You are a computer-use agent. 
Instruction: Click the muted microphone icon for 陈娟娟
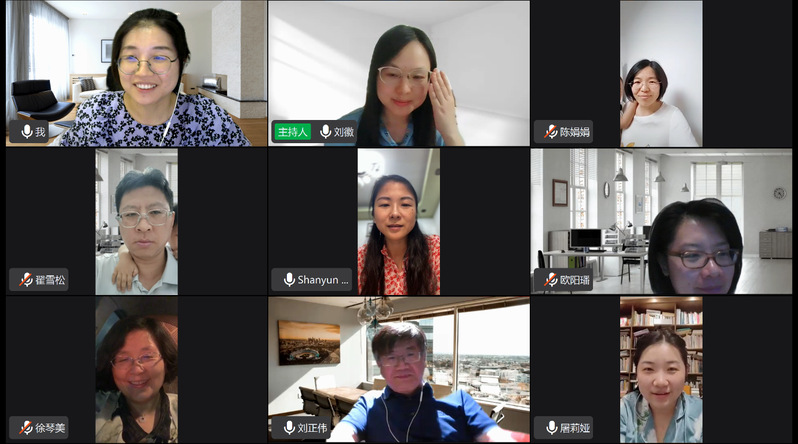(x=551, y=132)
